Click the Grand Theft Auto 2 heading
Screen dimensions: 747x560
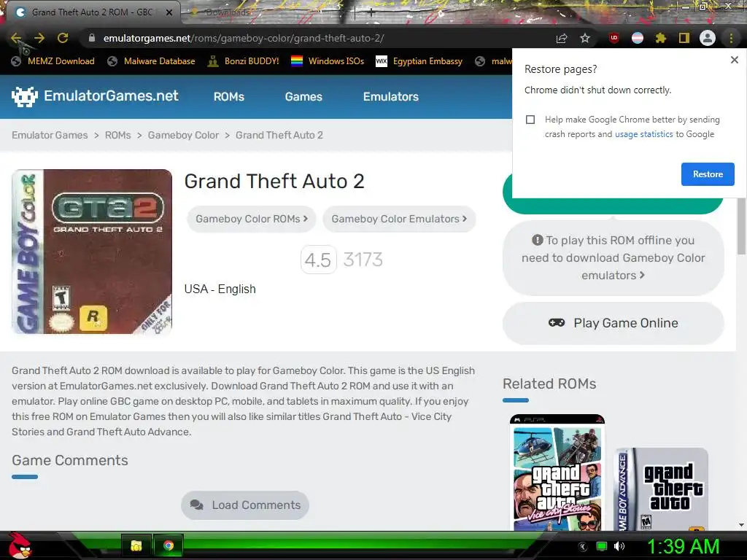tap(274, 182)
